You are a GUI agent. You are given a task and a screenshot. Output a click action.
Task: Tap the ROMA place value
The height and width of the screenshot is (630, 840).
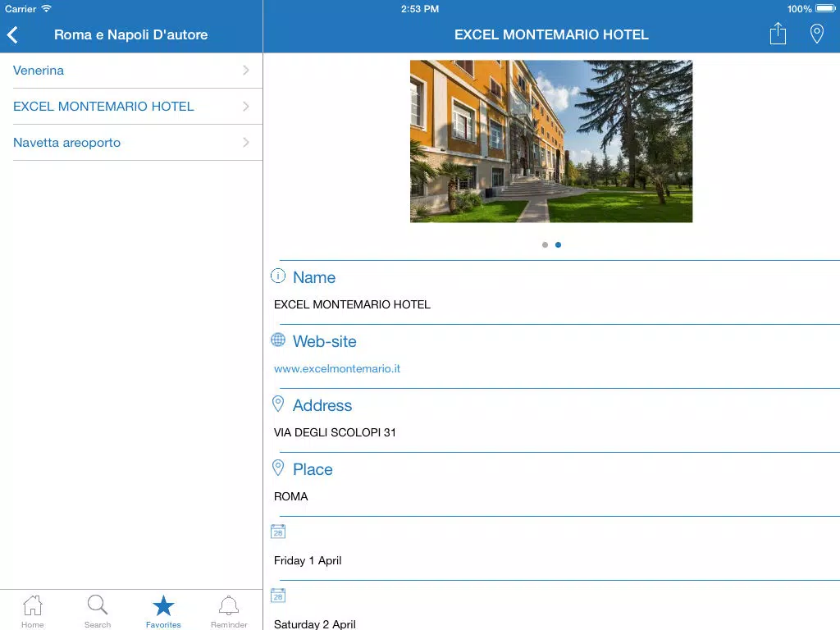pos(291,496)
